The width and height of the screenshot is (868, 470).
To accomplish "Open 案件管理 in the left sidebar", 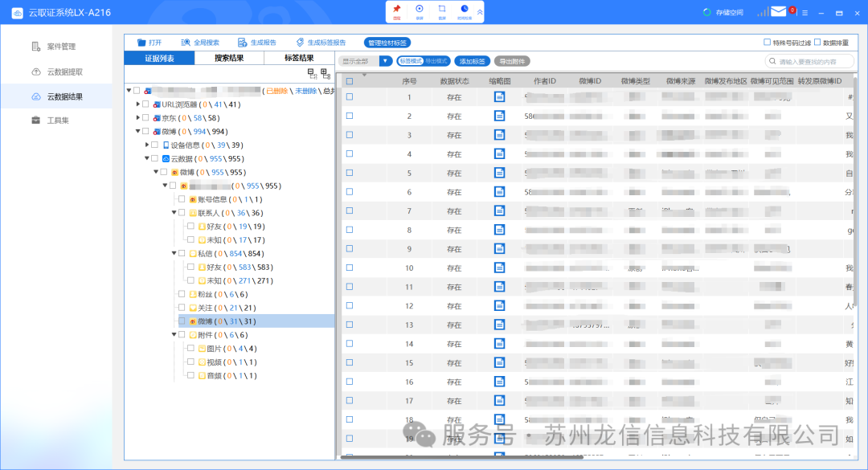I will 61,47.
